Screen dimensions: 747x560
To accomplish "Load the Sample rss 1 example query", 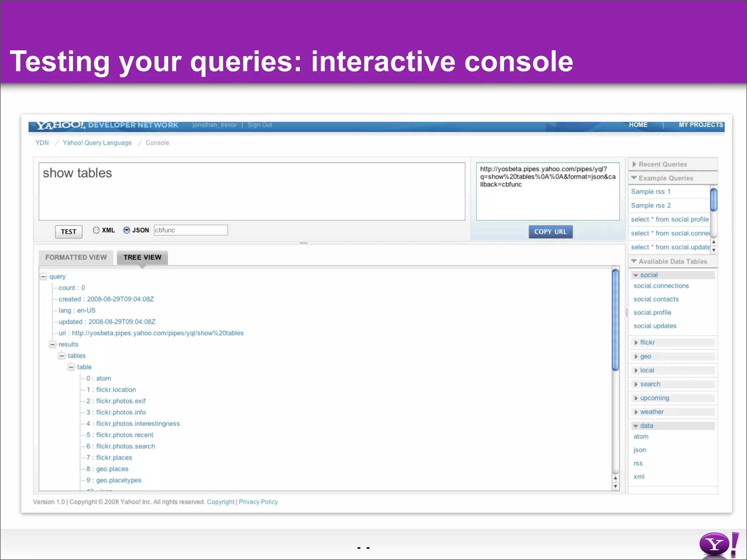I will pos(651,191).
